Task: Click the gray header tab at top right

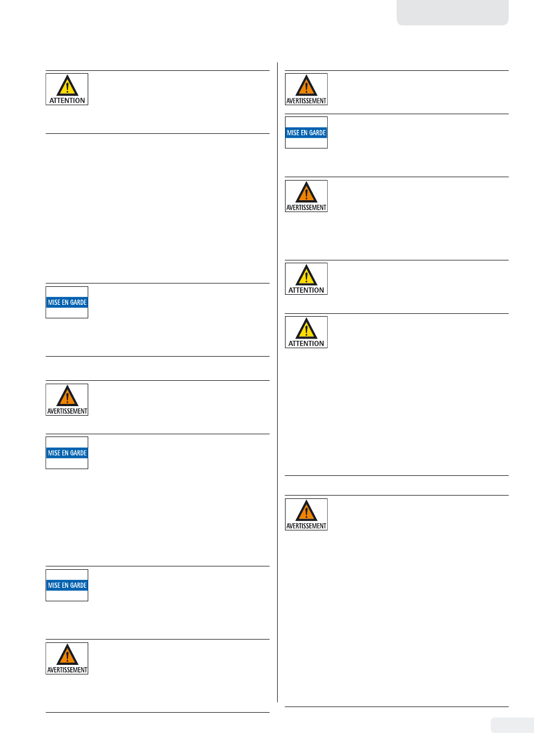Action: 452,12
